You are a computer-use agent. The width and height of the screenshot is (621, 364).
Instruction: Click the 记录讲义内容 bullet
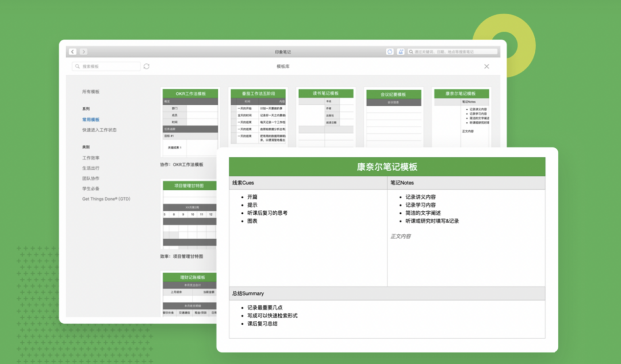[420, 197]
